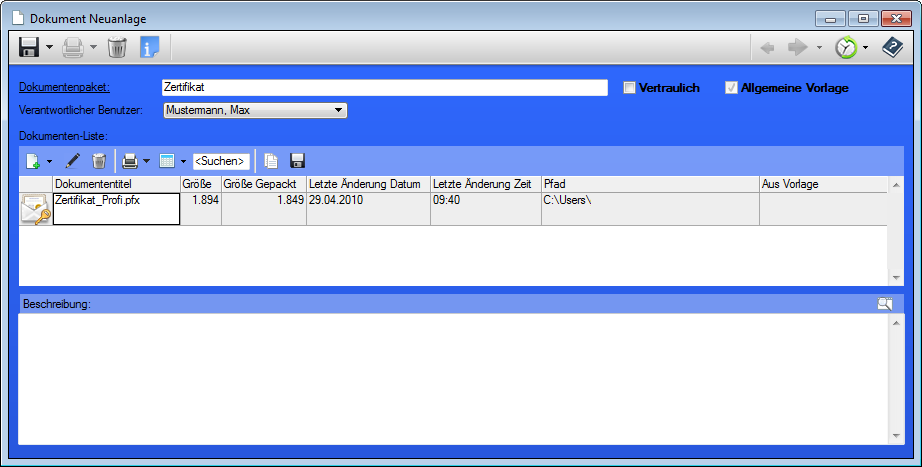Toggle the Allgemeine Vorlage checkbox
922x467 pixels.
coord(731,88)
